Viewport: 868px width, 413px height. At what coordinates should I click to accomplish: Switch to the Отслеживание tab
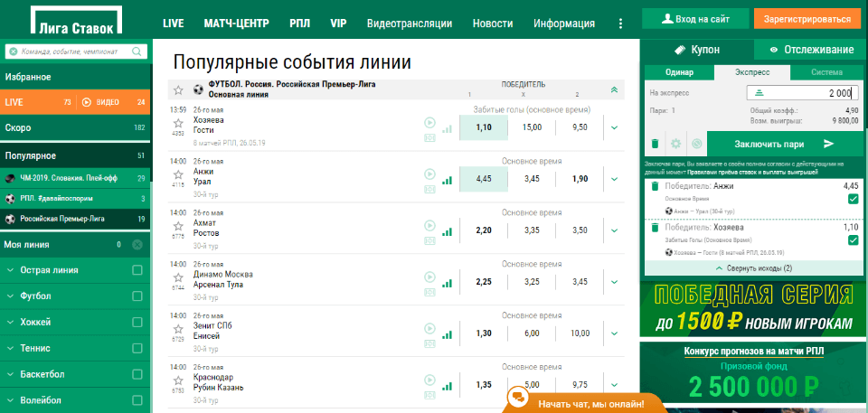pos(812,50)
